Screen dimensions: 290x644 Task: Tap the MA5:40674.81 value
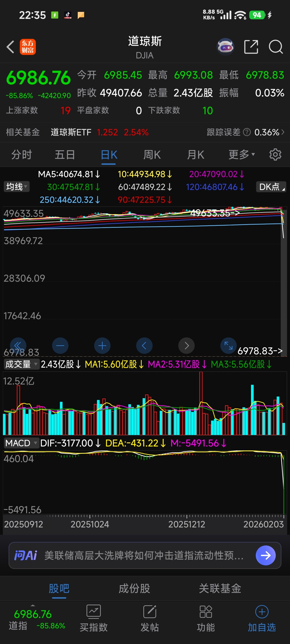[69, 174]
